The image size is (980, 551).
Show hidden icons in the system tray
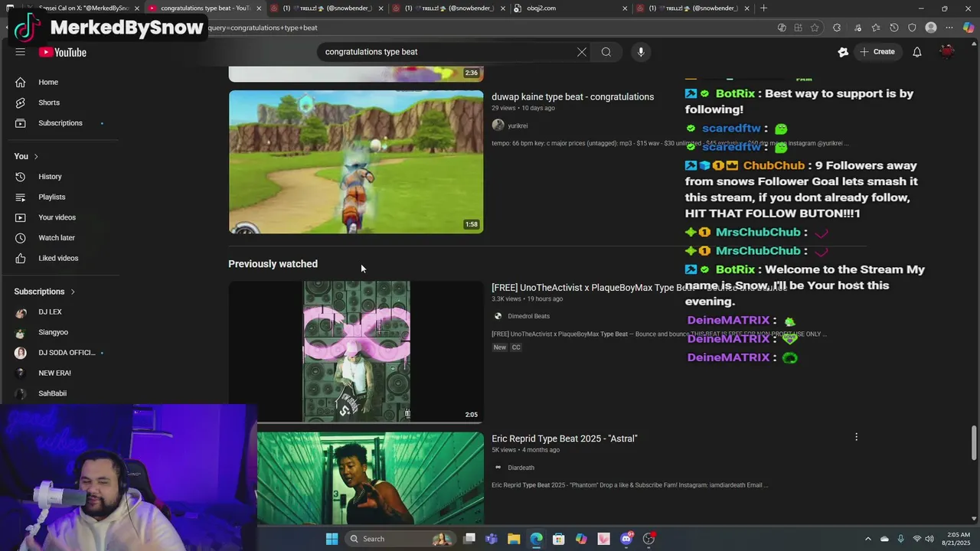(x=867, y=539)
